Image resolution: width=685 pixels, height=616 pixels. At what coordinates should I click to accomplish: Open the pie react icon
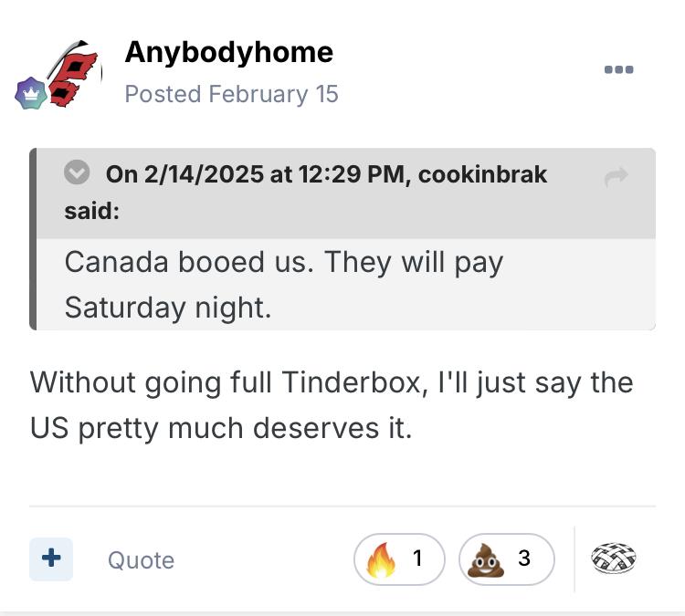click(614, 558)
